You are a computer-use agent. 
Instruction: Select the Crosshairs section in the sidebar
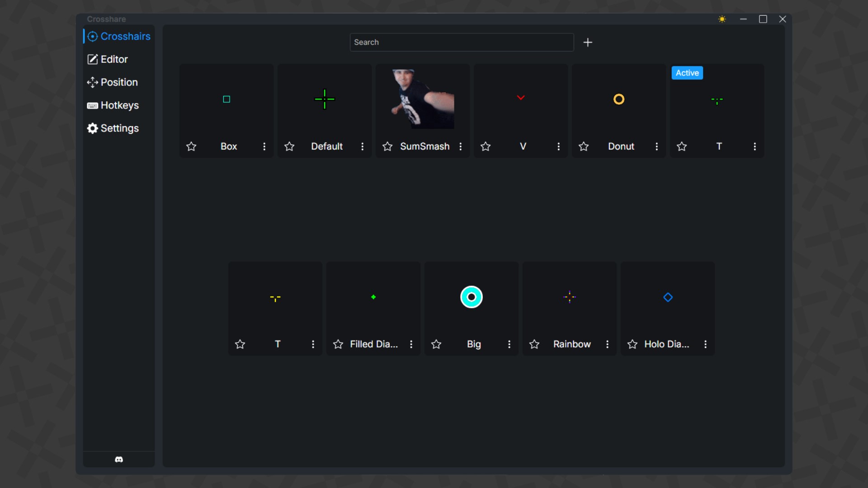point(123,36)
